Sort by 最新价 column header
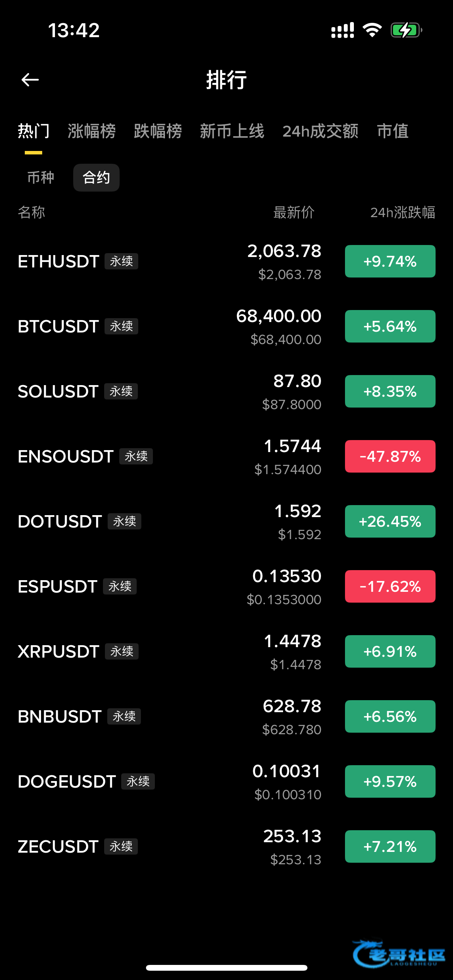Screen dimensions: 453x980 click(x=294, y=212)
